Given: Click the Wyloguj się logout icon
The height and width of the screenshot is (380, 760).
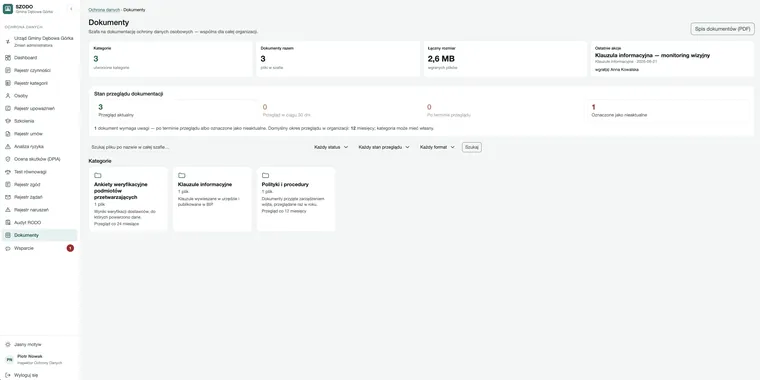Looking at the screenshot, I should click(8, 375).
